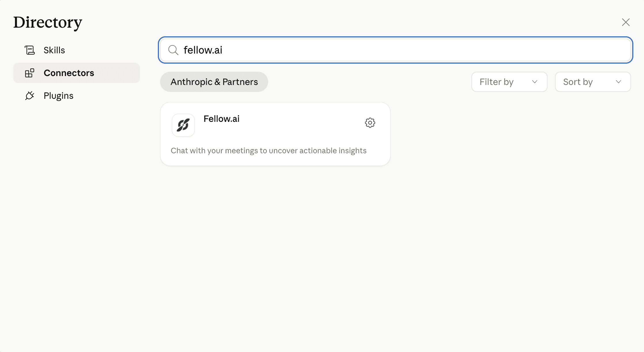
Task: Click the Plugins bell icon
Action: point(30,95)
